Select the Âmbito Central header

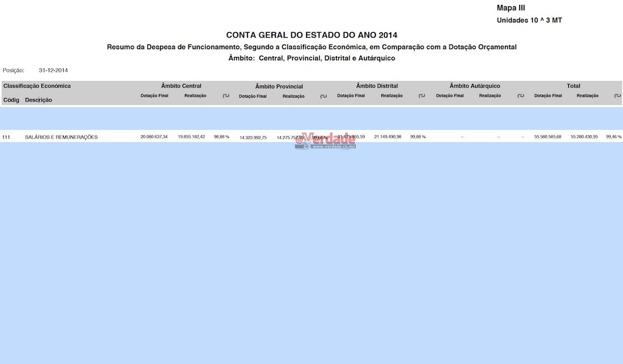point(181,86)
